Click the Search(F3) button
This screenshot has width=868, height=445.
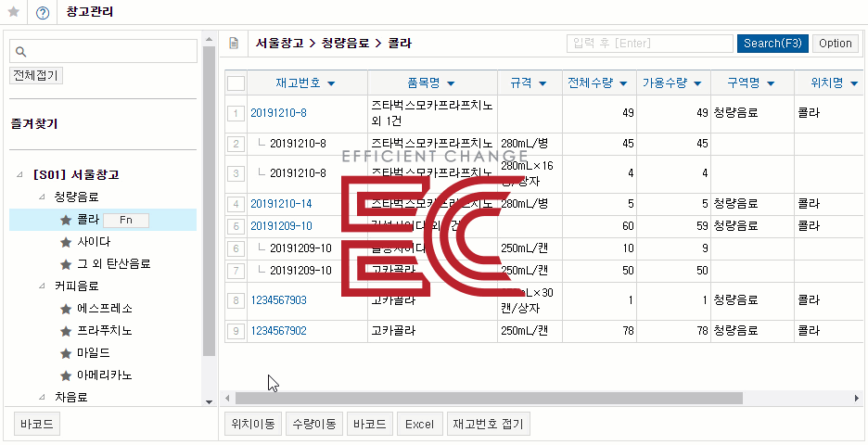tap(772, 44)
